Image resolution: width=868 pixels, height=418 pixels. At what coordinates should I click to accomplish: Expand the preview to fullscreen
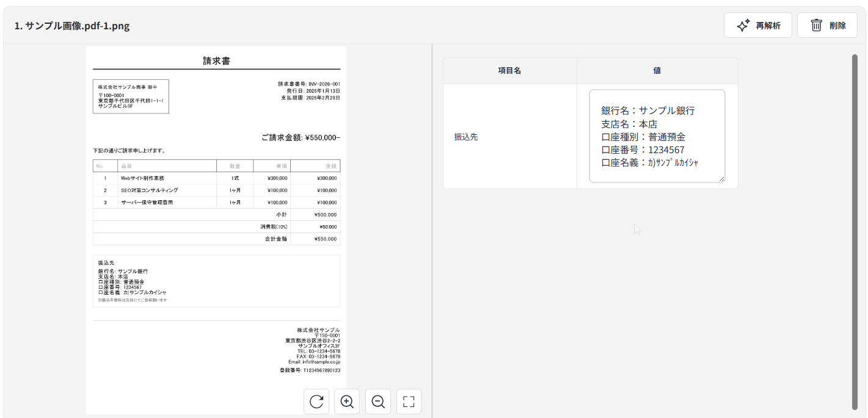click(409, 402)
